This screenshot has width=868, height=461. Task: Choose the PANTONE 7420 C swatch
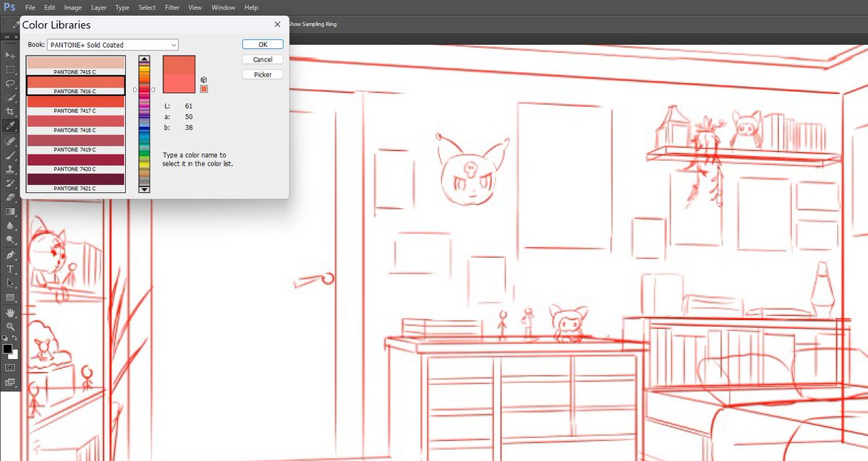click(76, 163)
